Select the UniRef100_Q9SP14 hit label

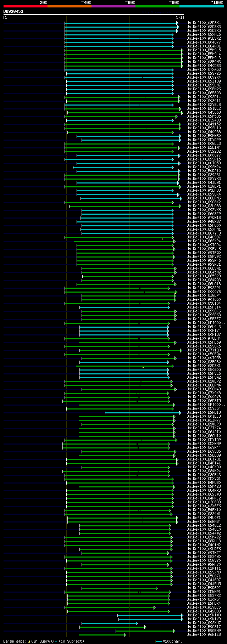(204, 97)
